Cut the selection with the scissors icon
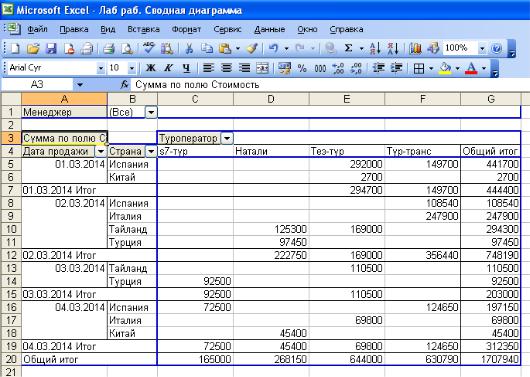 189,49
